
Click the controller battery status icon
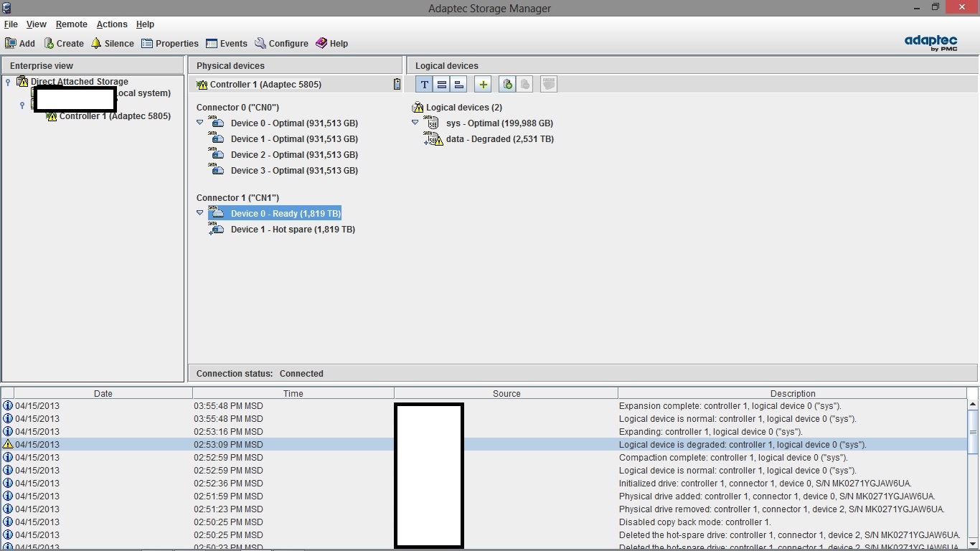coord(397,85)
